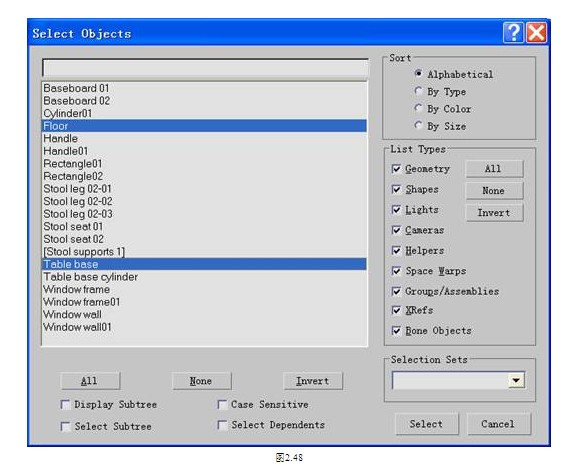
Task: Click the object name search field
Action: pyautogui.click(x=205, y=68)
